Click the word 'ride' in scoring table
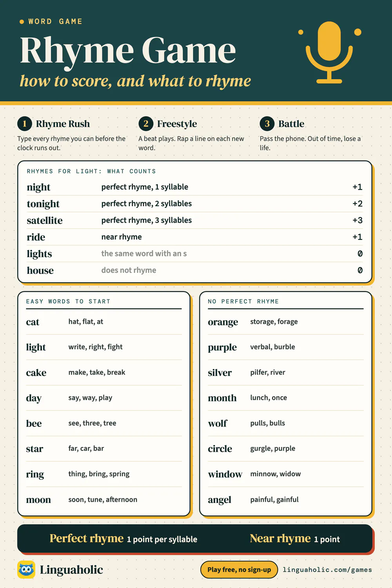Viewport: 392px width, 588px height. (x=36, y=237)
